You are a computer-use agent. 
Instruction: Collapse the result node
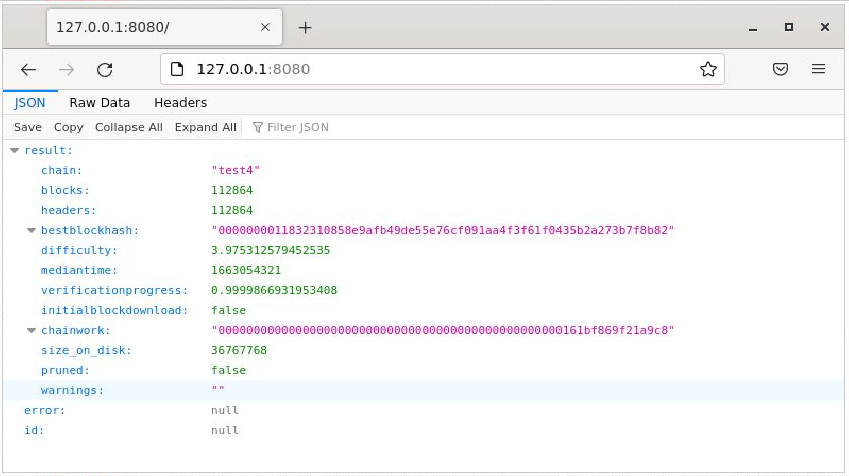(15, 151)
